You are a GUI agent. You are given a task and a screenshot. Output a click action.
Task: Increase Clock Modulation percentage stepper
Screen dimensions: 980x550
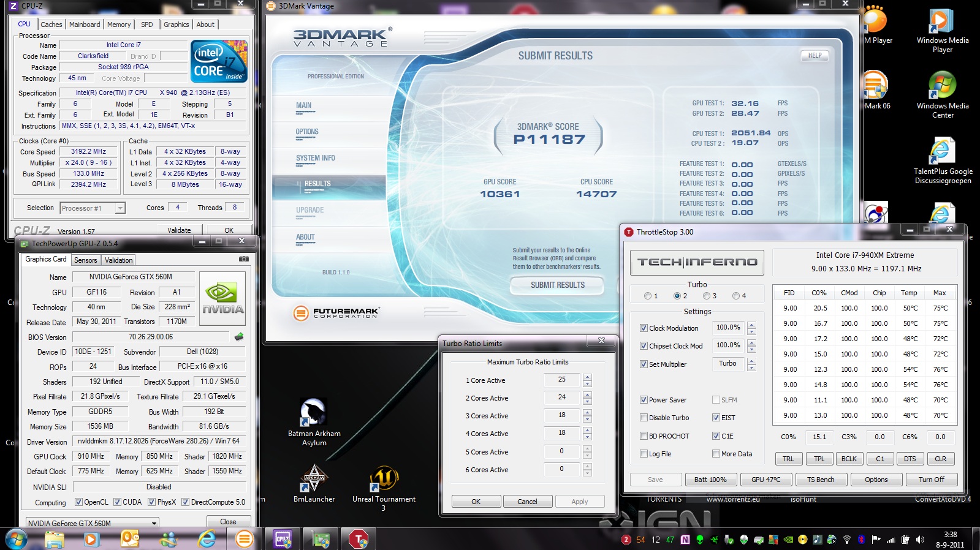751,325
